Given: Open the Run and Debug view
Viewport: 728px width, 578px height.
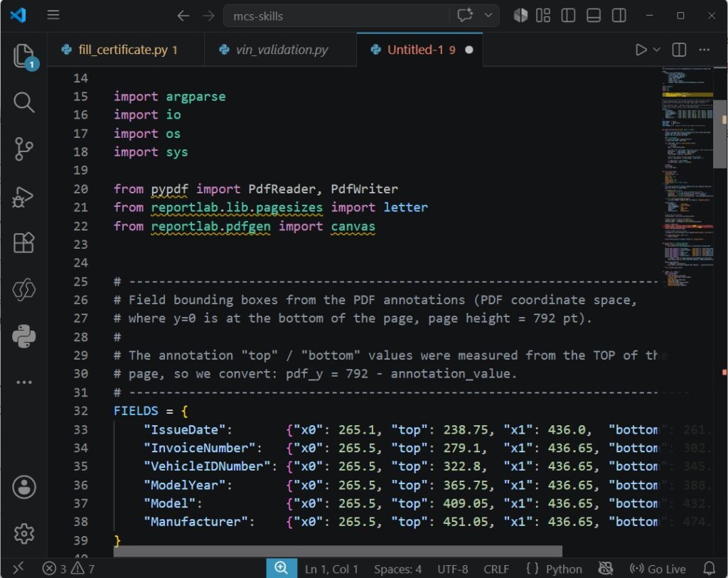Looking at the screenshot, I should tap(23, 196).
